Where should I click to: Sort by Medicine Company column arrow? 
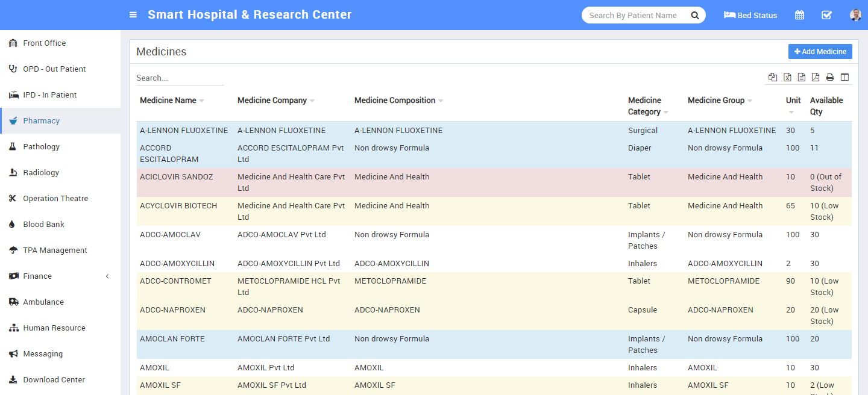pyautogui.click(x=312, y=101)
